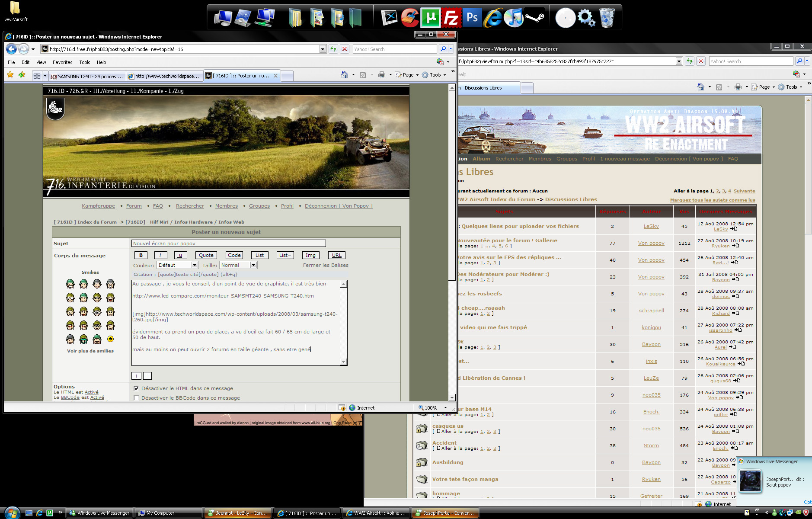This screenshot has height=519, width=812.
Task: Expand address bar dropdown in rear IE window
Action: coord(679,61)
